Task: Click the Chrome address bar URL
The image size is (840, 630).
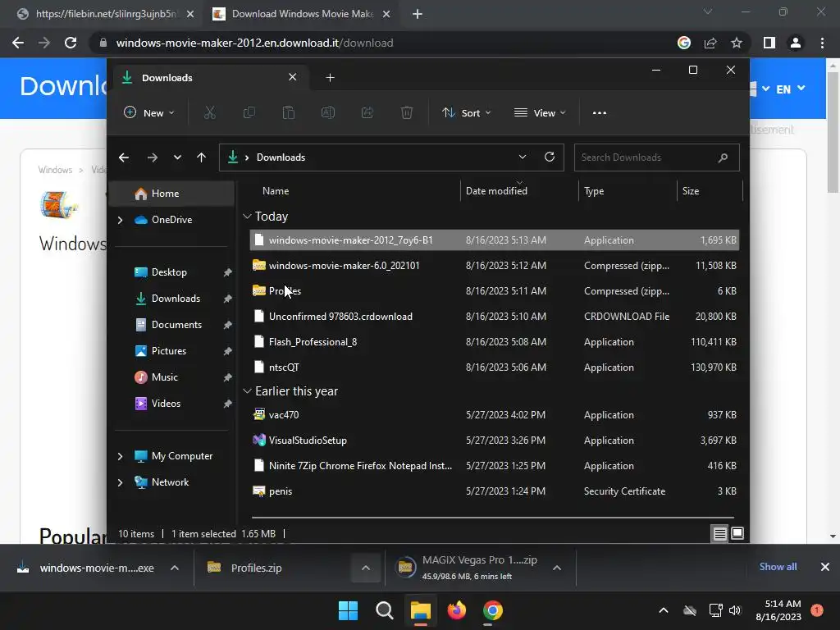Action: [x=254, y=43]
